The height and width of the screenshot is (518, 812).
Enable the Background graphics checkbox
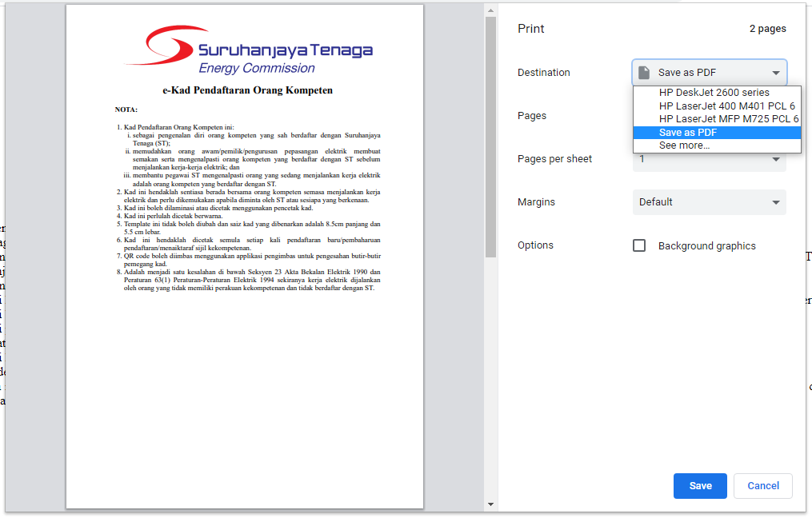[x=639, y=245]
